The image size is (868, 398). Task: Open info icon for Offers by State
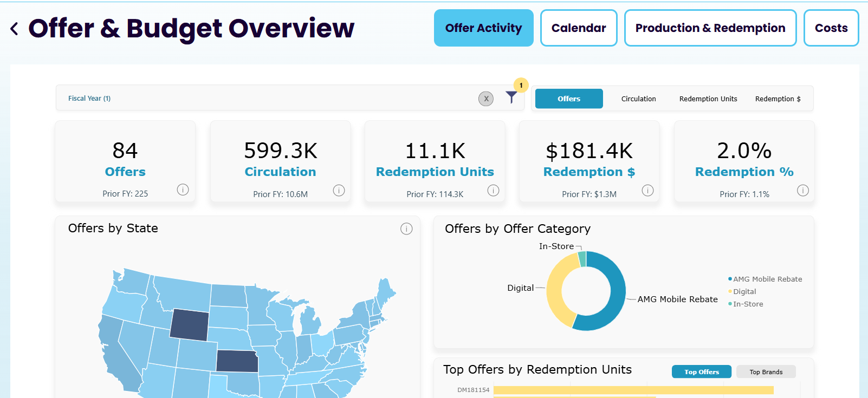pos(406,229)
